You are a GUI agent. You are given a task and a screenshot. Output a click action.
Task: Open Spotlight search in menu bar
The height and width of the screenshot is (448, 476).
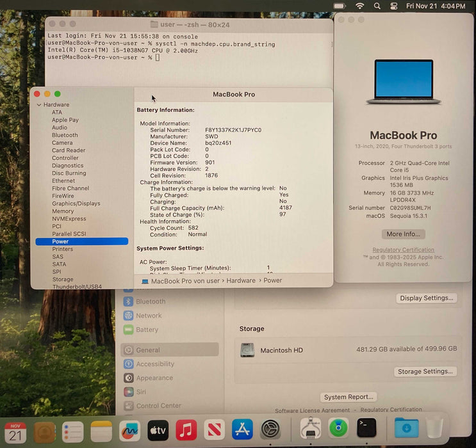pos(377,6)
